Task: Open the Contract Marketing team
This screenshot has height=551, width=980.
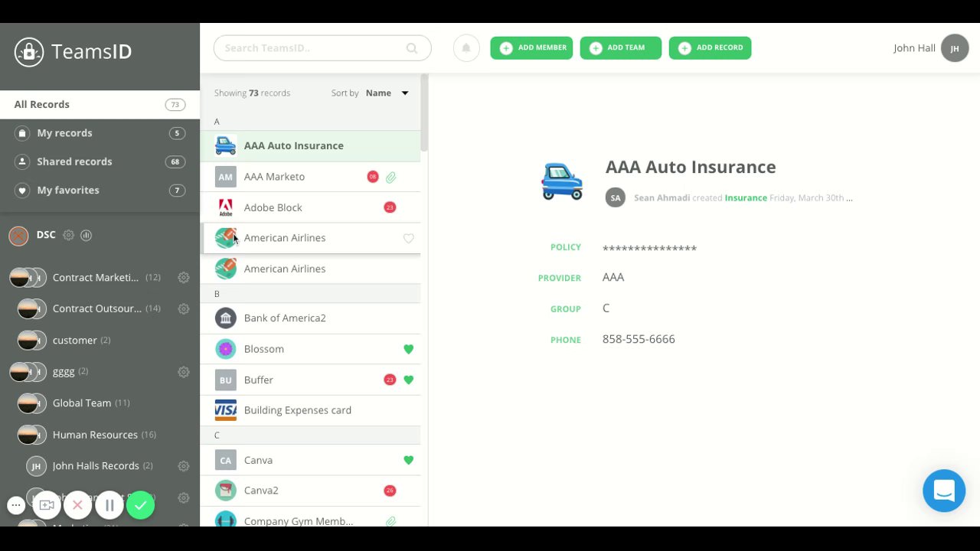Action: (x=96, y=278)
